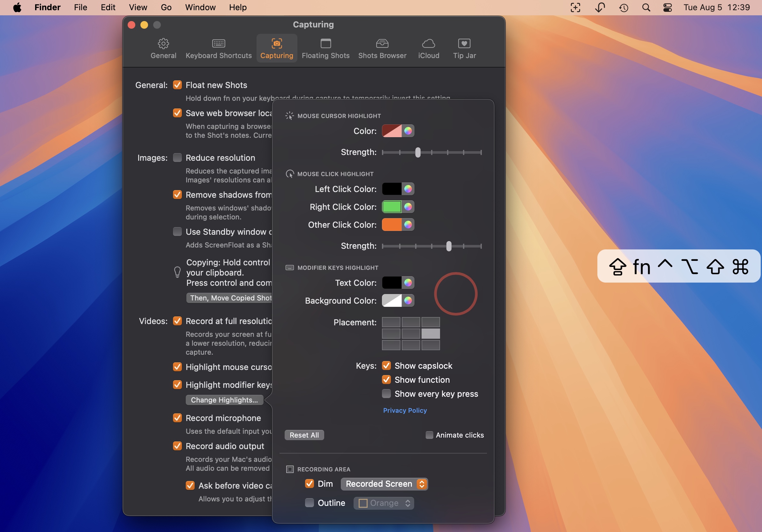Click the looping arrow menu bar icon
Viewport: 762px width, 532px height.
point(600,7)
